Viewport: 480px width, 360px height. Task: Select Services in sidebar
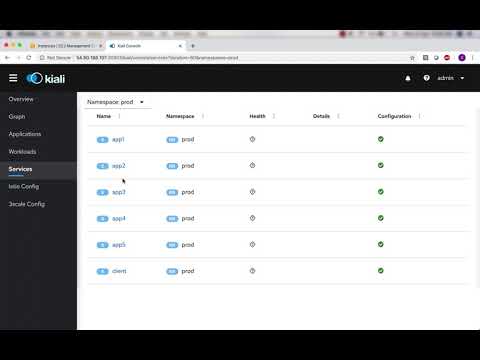point(20,169)
